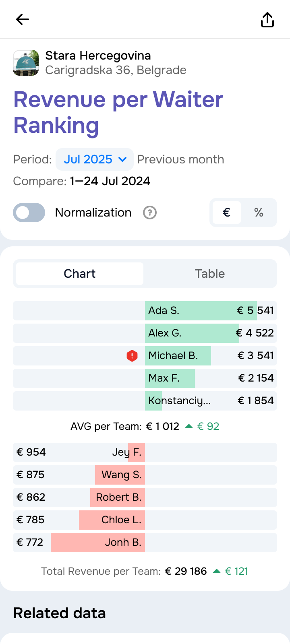The height and width of the screenshot is (644, 290).
Task: Select the euro currency display option
Action: (x=226, y=213)
